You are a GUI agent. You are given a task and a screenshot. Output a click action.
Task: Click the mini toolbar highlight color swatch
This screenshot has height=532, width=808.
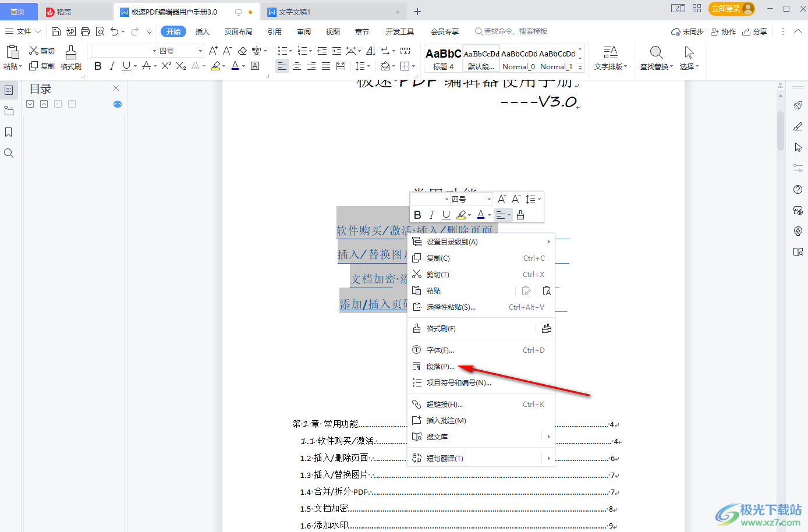click(461, 215)
